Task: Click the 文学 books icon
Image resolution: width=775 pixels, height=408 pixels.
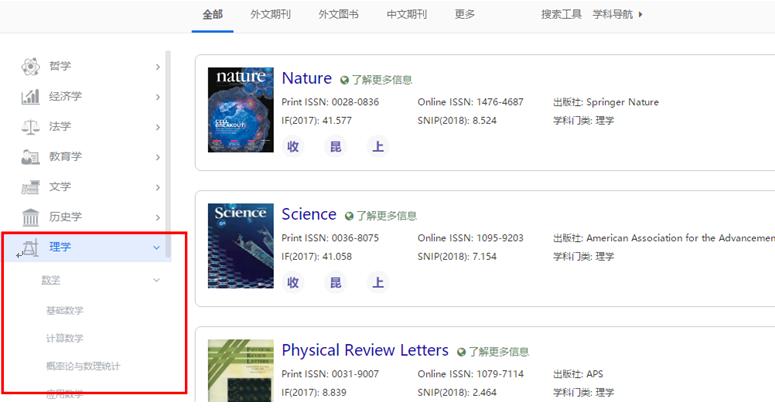Action: pyautogui.click(x=31, y=187)
